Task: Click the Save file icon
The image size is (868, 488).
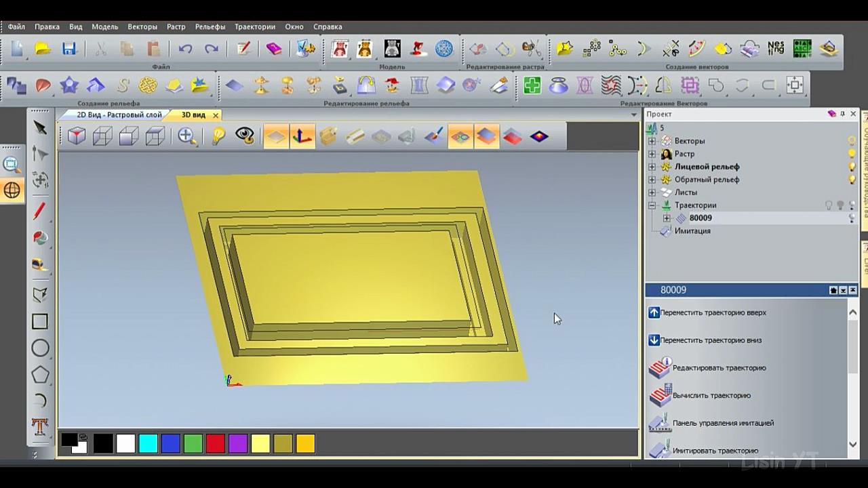Action: click(68, 49)
